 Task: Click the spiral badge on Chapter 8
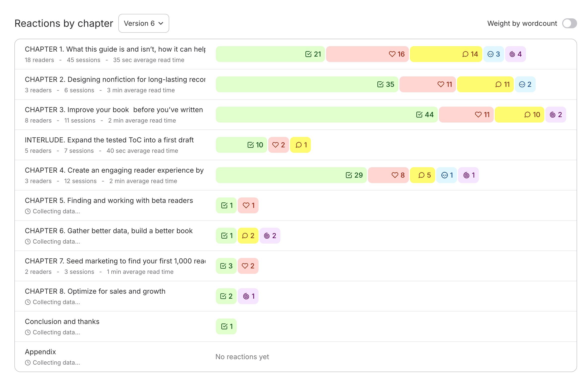(248, 296)
